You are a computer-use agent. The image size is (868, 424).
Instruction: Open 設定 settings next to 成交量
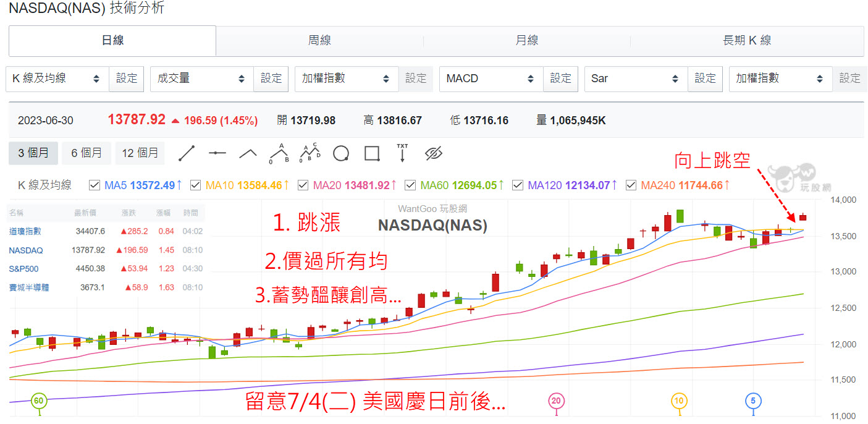coord(271,78)
